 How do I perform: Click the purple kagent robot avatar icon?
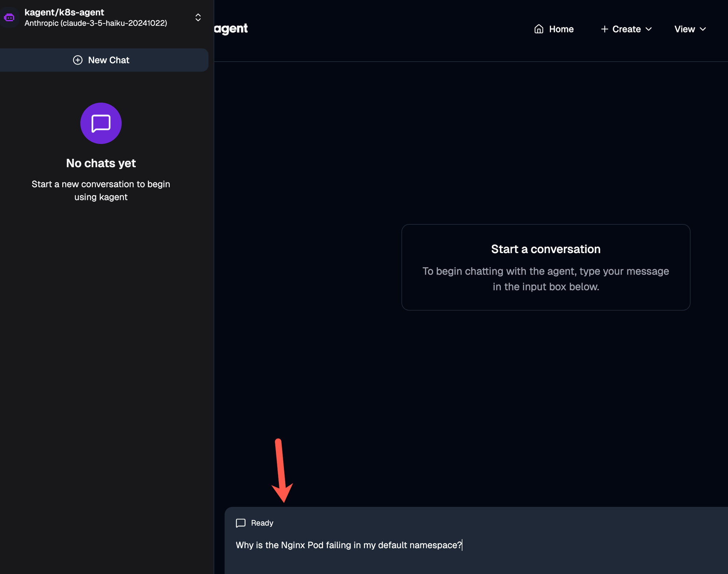[9, 17]
